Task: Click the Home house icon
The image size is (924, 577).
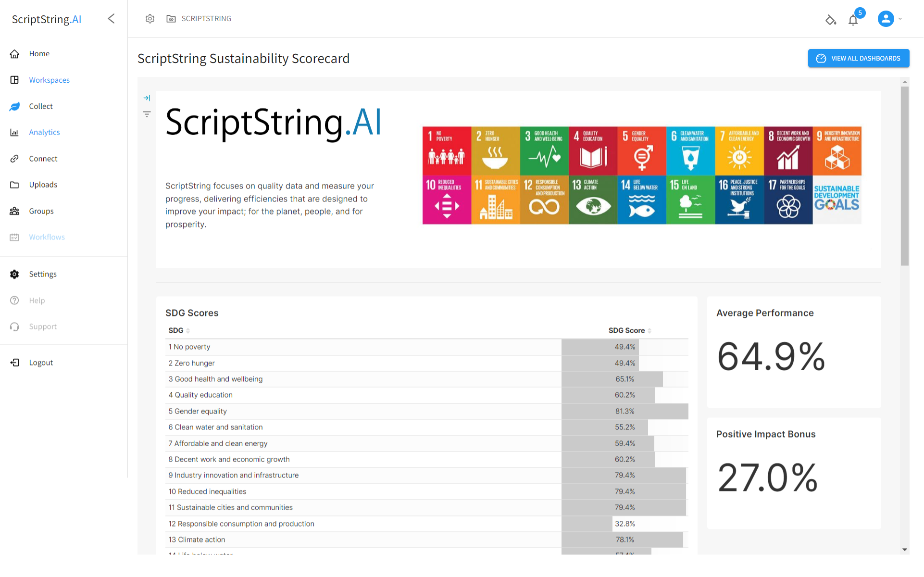Action: coord(14,54)
